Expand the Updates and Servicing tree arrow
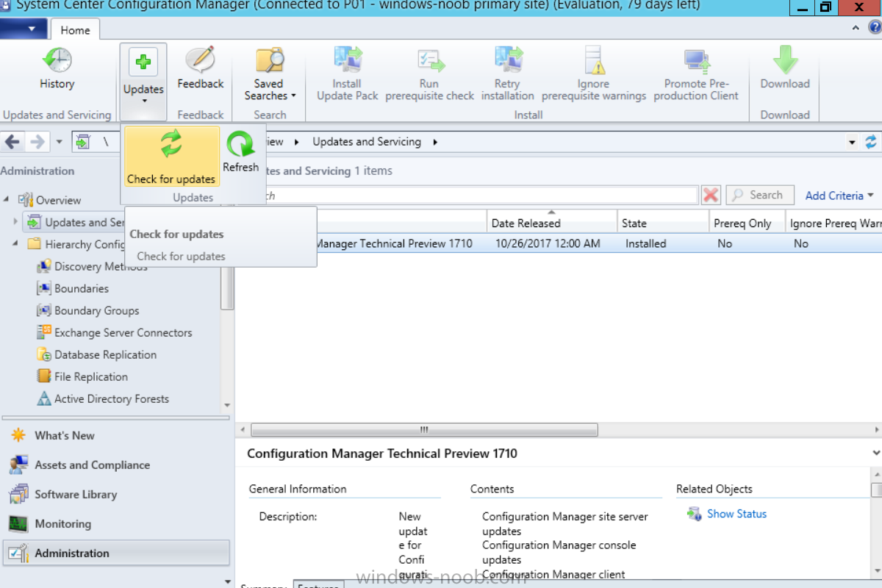Viewport: 882px width, 588px height. tap(15, 221)
